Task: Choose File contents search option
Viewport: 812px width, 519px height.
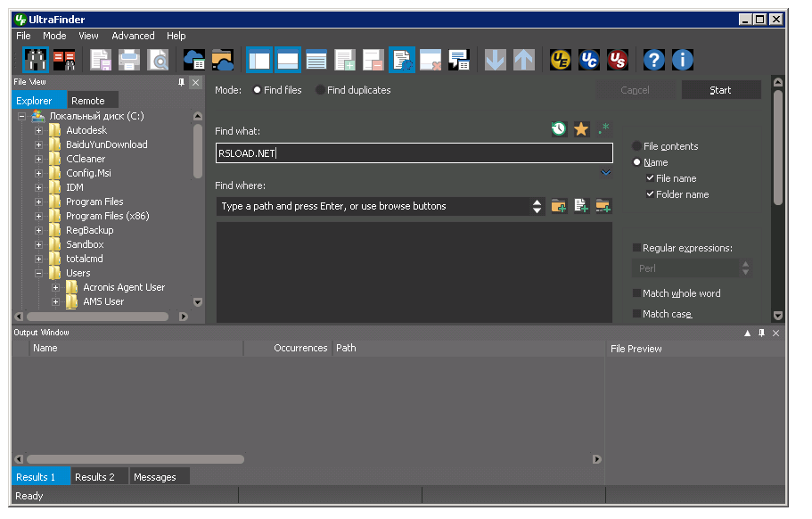Action: click(x=666, y=146)
